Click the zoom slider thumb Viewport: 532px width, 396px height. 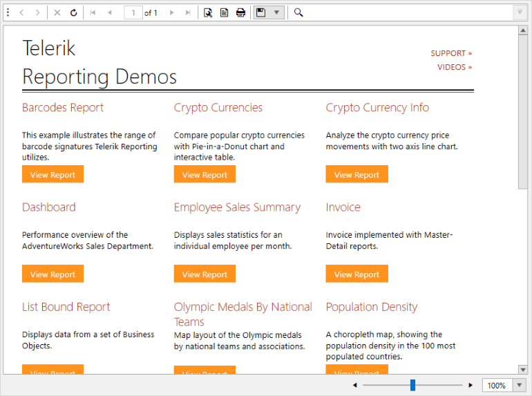coord(412,385)
